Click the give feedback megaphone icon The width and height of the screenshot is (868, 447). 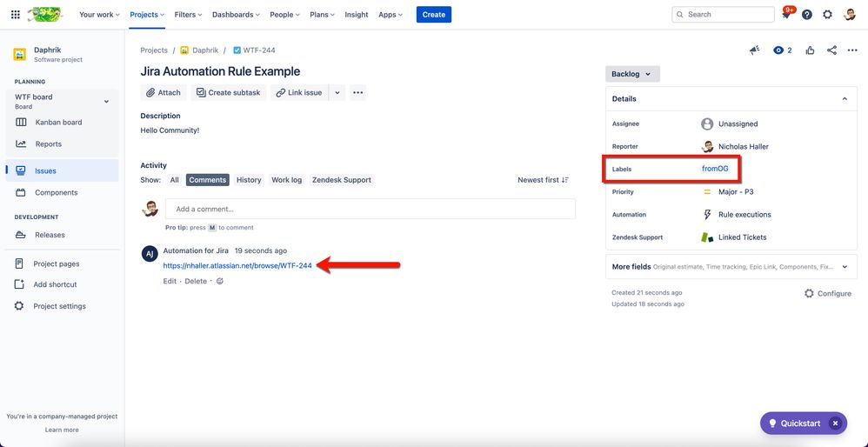click(x=754, y=50)
